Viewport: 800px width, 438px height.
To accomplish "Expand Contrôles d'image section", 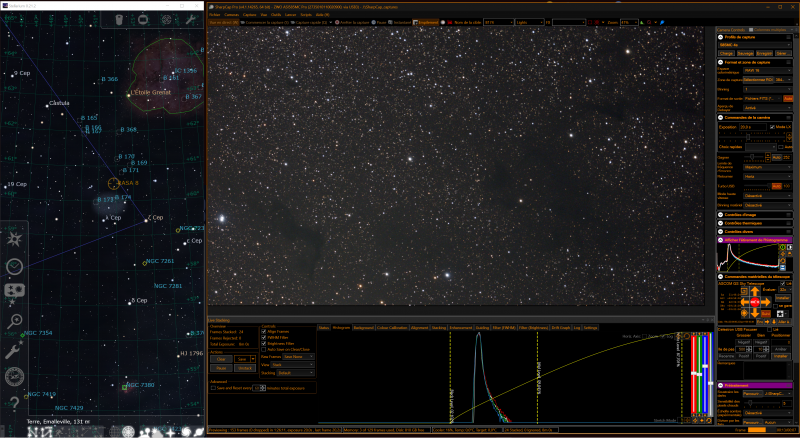I will (x=720, y=214).
